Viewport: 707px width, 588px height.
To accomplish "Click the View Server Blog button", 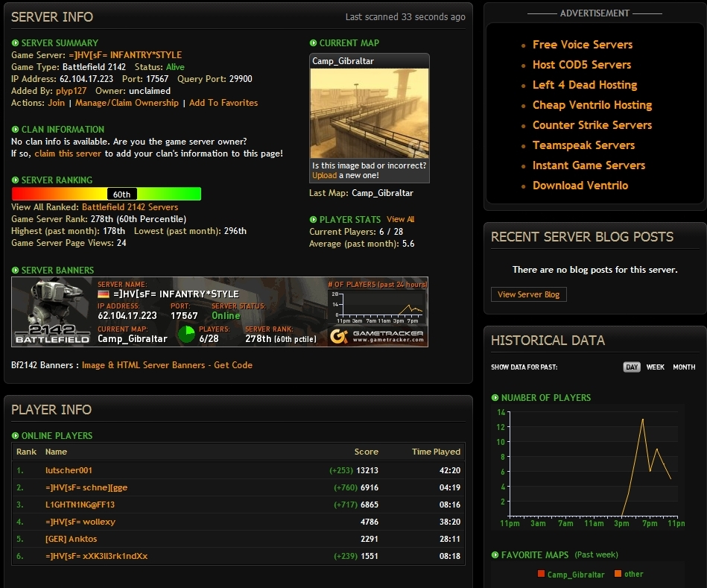I will point(528,294).
